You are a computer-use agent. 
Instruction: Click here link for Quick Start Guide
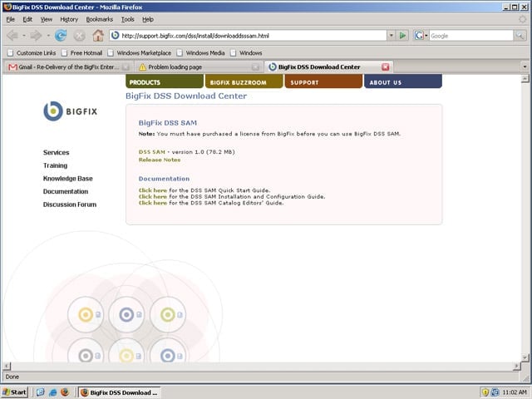(x=153, y=190)
